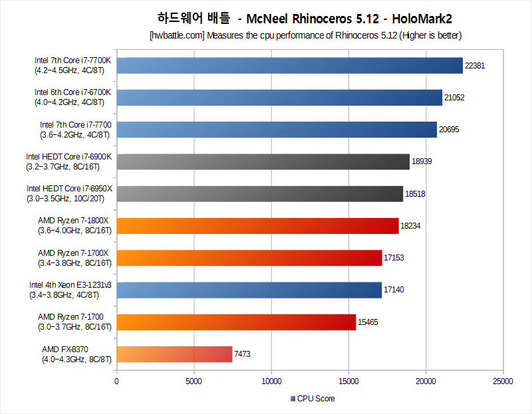Click the score value 20695
Image resolution: width=532 pixels, height=414 pixels.
click(x=449, y=130)
